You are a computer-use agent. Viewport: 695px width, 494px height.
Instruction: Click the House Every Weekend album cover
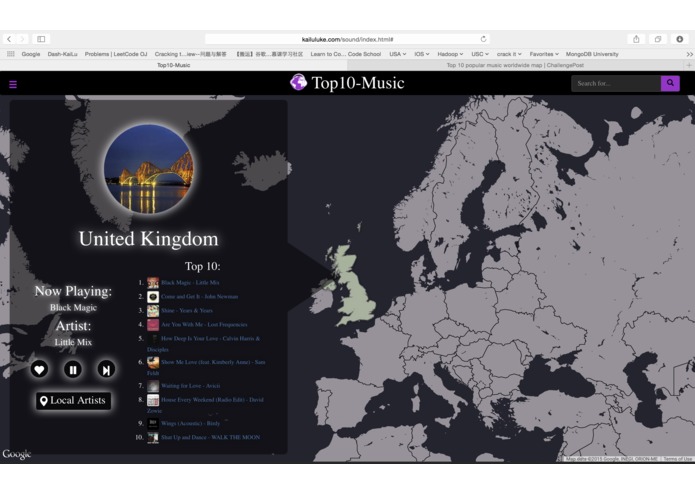pyautogui.click(x=153, y=400)
